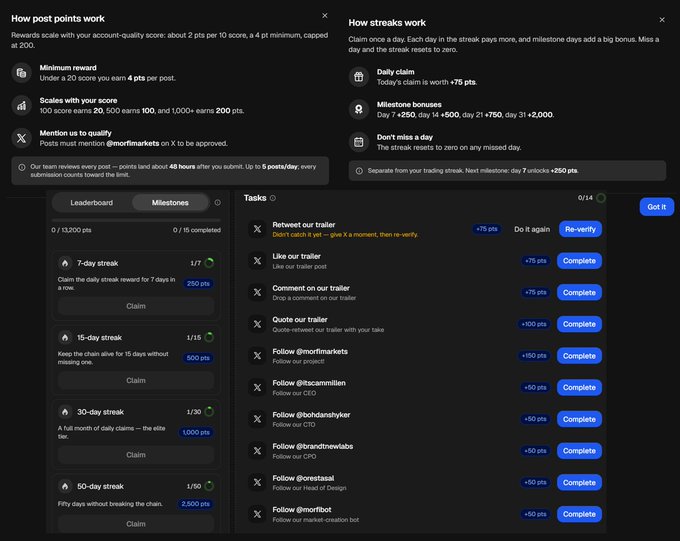Click info icon in the trading streak note

[359, 171]
